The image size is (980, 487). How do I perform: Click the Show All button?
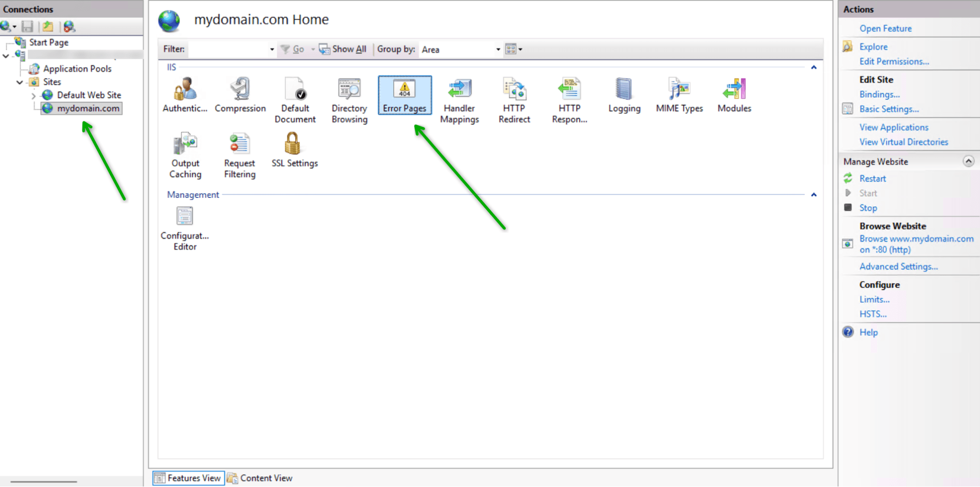coord(343,49)
